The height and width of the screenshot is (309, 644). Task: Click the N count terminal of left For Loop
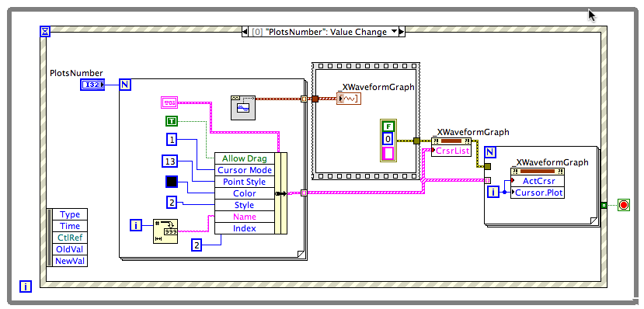pyautogui.click(x=125, y=85)
